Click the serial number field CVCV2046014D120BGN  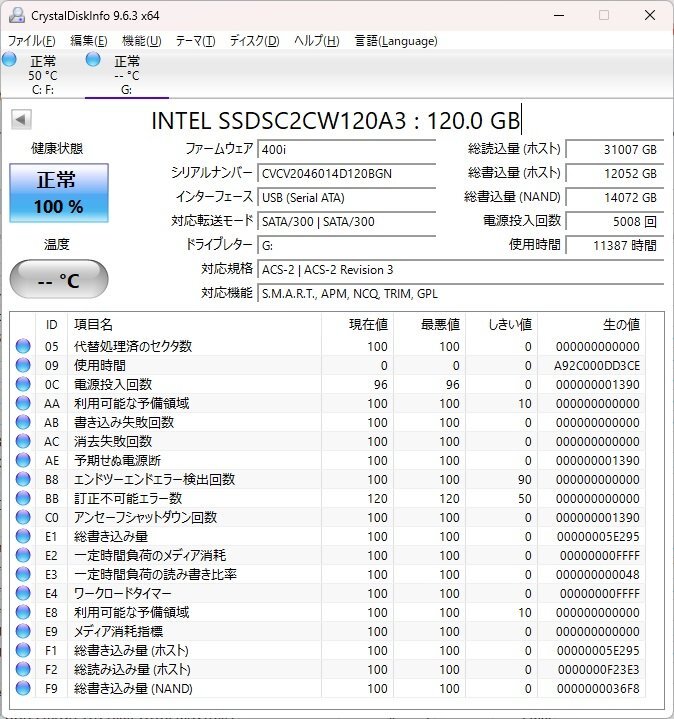click(x=347, y=174)
